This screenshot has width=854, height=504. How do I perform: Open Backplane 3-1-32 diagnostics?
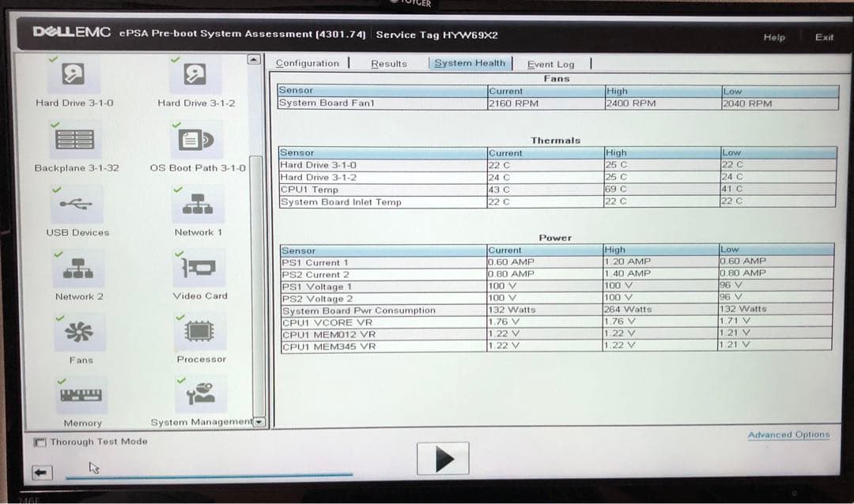(75, 141)
